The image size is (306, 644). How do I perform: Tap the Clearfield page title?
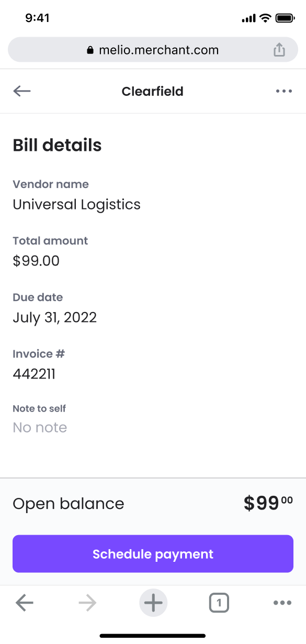(x=153, y=91)
